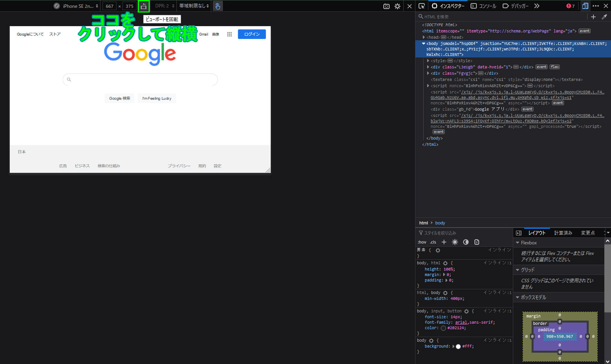Select the body breadcrumb
The width and height of the screenshot is (611, 364).
440,223
